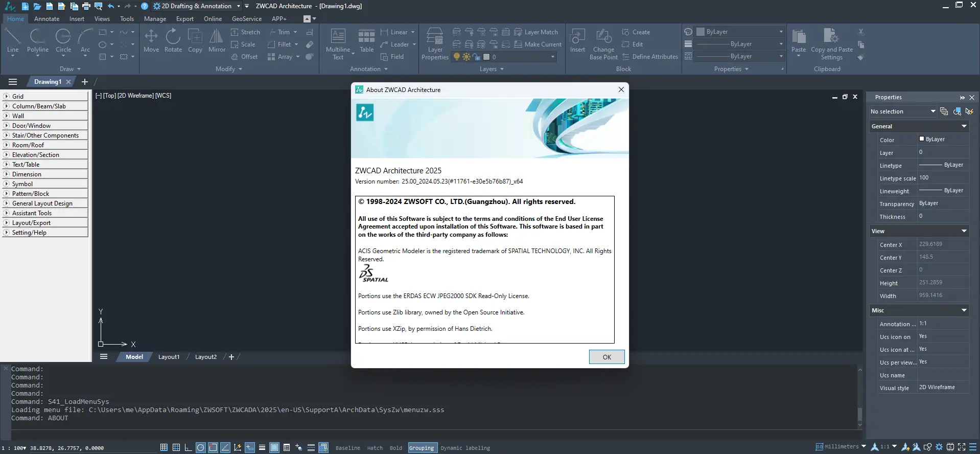The image size is (980, 454).
Task: Toggle Polar tracking in status bar
Action: (201, 447)
